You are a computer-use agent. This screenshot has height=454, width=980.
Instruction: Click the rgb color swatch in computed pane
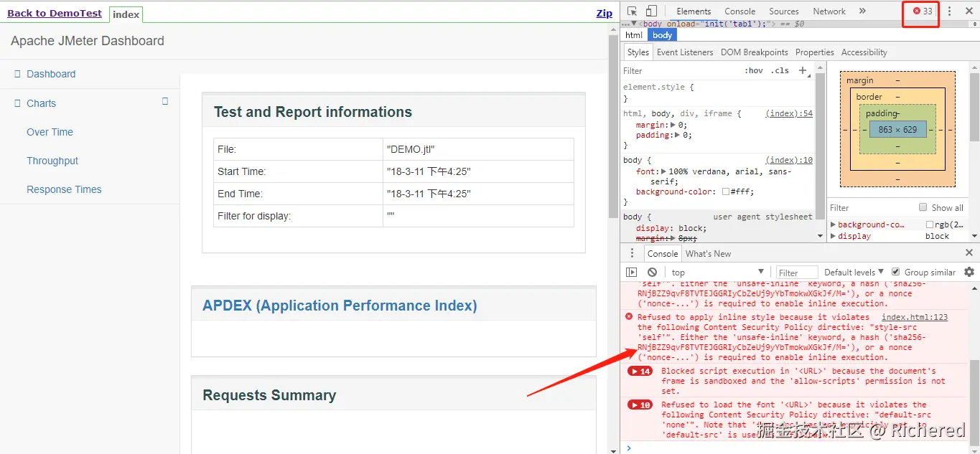(x=930, y=224)
